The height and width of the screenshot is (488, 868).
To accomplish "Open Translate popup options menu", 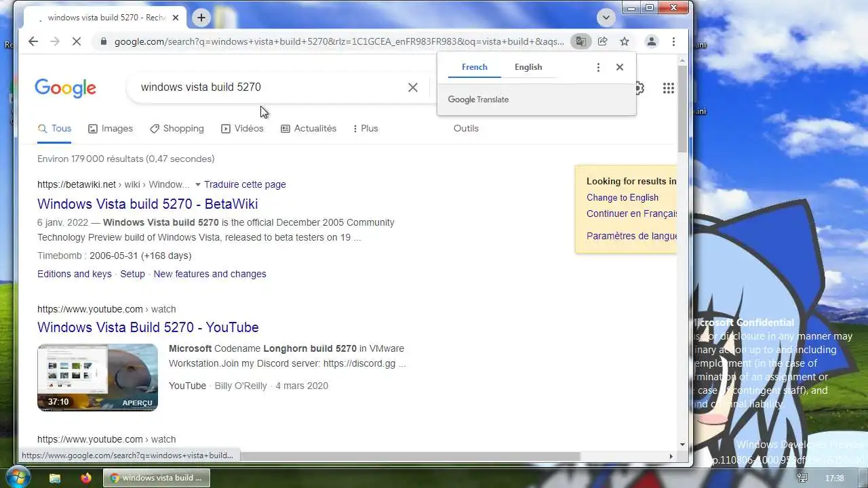I will 598,67.
